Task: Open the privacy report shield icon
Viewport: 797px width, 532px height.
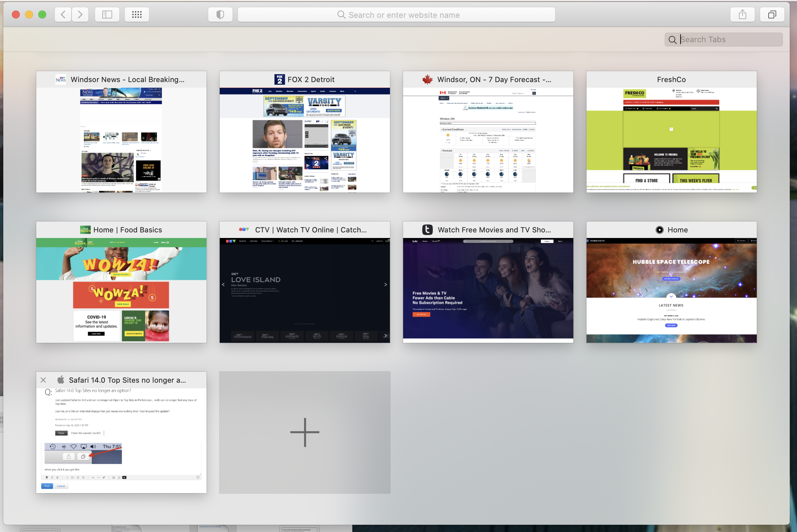Action: [x=220, y=15]
